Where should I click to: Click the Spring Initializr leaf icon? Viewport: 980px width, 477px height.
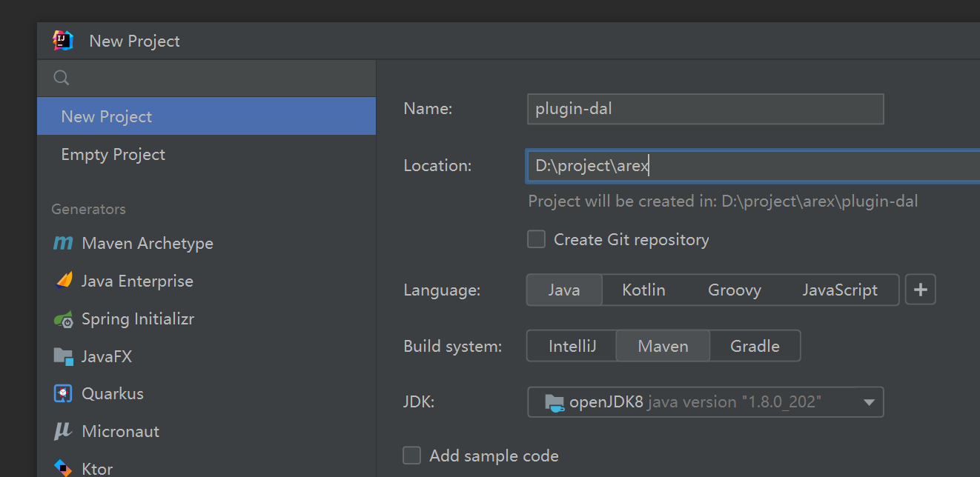click(x=64, y=319)
